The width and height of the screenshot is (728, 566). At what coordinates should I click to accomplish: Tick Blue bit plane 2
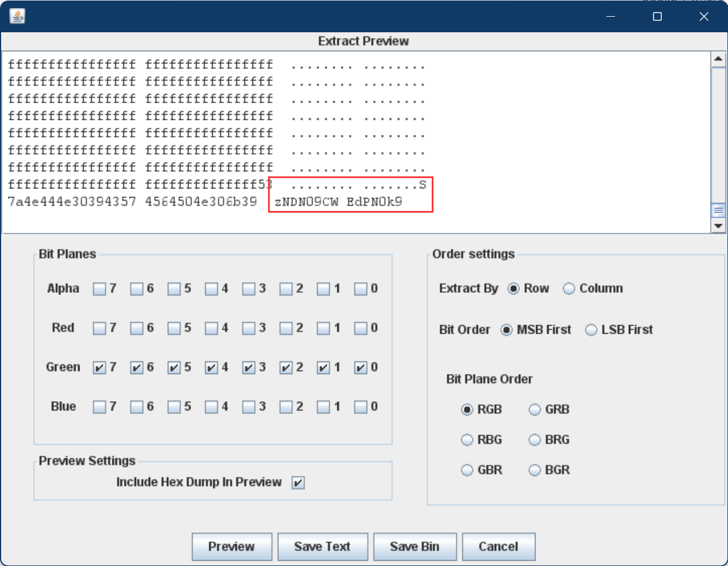286,407
